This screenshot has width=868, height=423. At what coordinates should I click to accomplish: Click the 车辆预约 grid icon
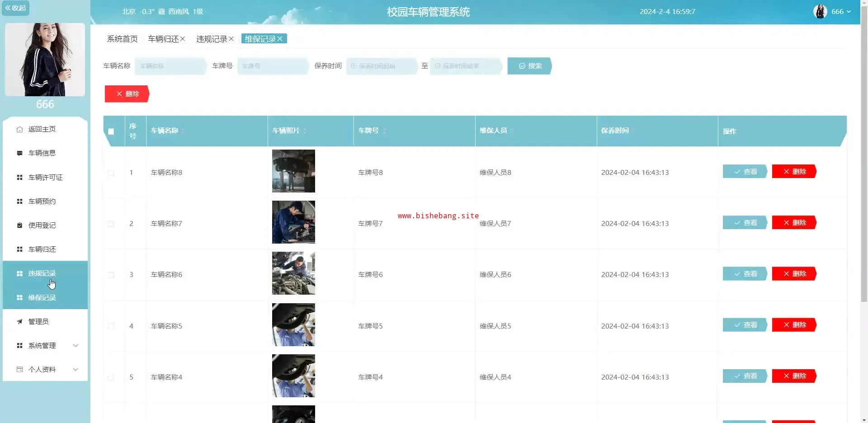[19, 202]
